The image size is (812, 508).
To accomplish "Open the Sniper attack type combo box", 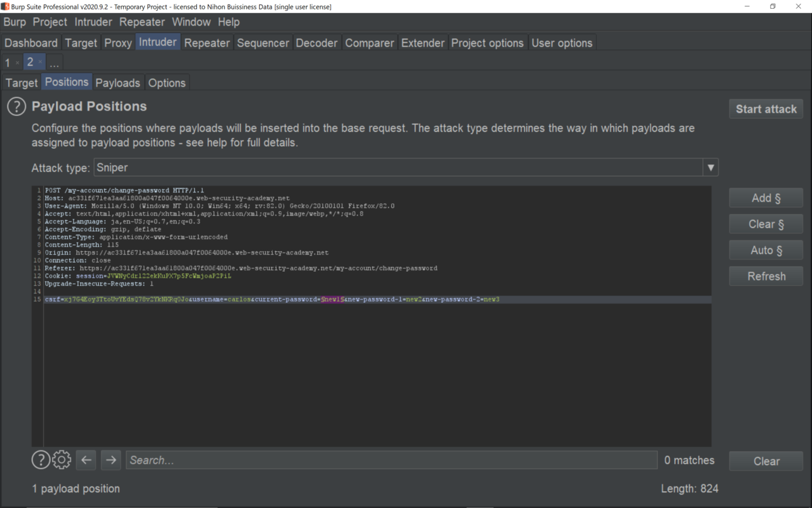I will click(405, 167).
